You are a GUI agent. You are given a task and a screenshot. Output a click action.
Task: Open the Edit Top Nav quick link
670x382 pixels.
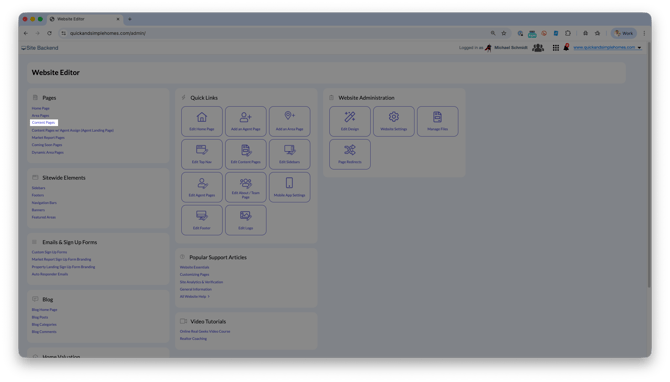tap(202, 154)
